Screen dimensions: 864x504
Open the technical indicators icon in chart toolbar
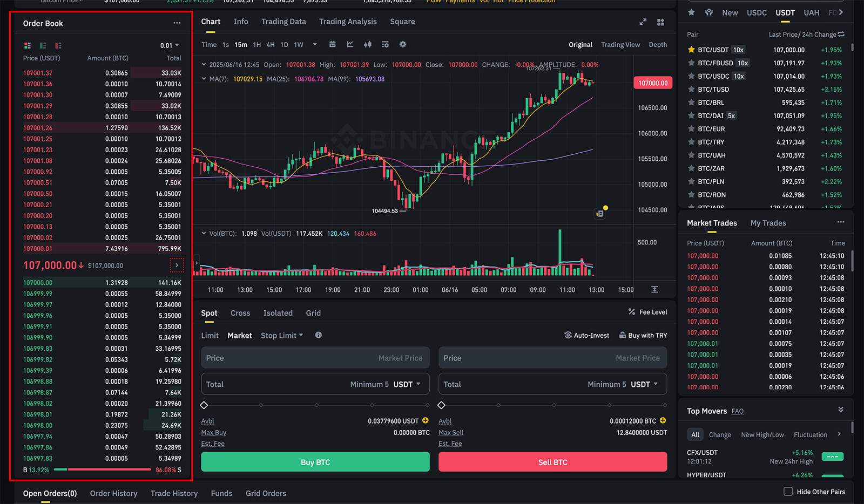(350, 44)
